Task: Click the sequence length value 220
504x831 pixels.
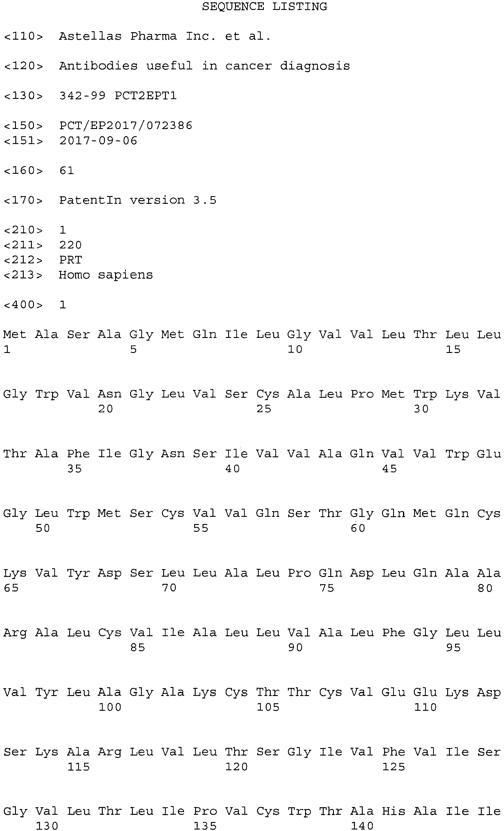Action: 70,245
